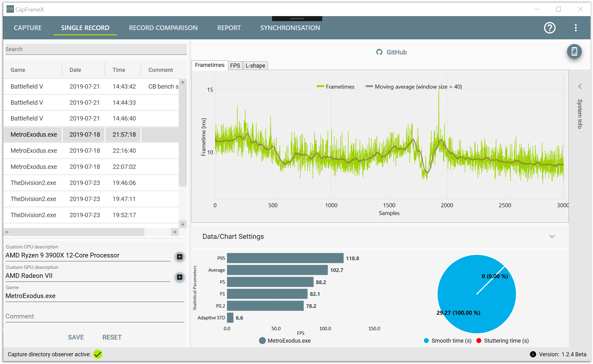593x364 pixels.
Task: Select Battlefield V record at 14:43:42
Action: (x=91, y=87)
